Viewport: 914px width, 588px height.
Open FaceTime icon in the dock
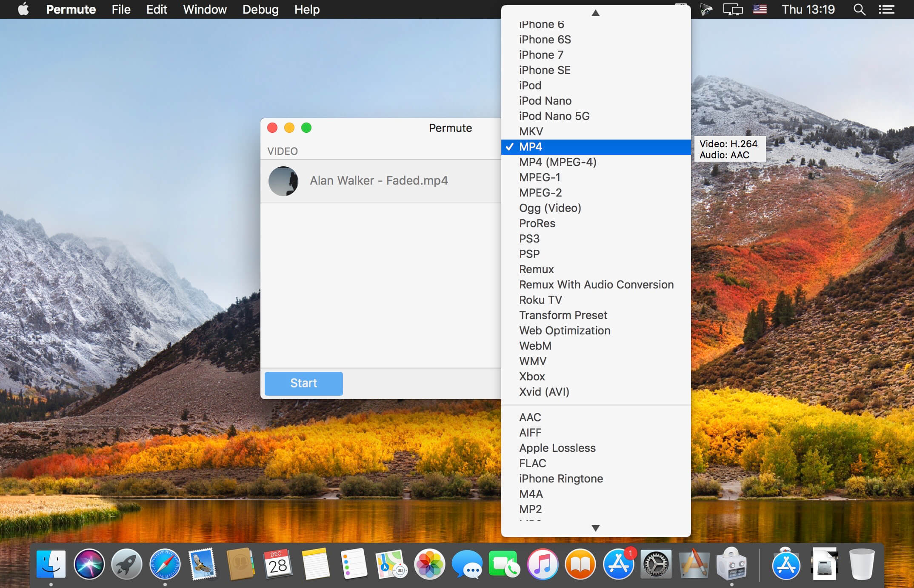(505, 565)
